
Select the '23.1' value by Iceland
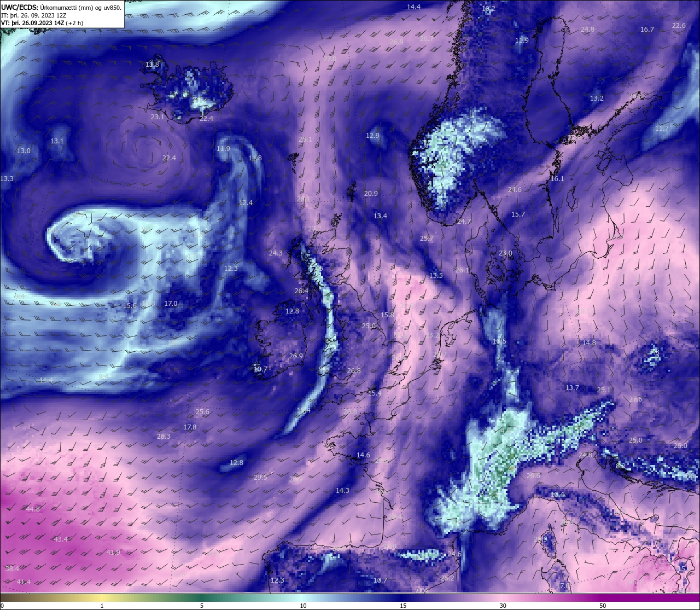pos(157,117)
